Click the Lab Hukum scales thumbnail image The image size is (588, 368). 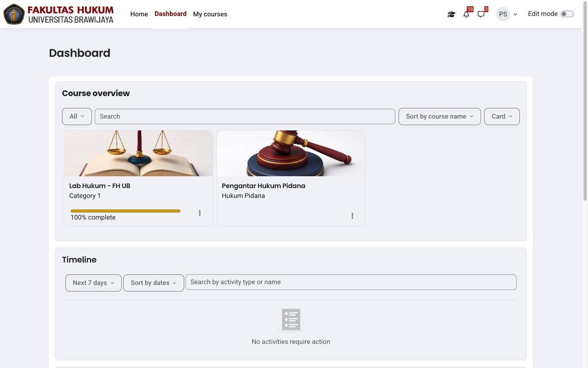click(138, 153)
